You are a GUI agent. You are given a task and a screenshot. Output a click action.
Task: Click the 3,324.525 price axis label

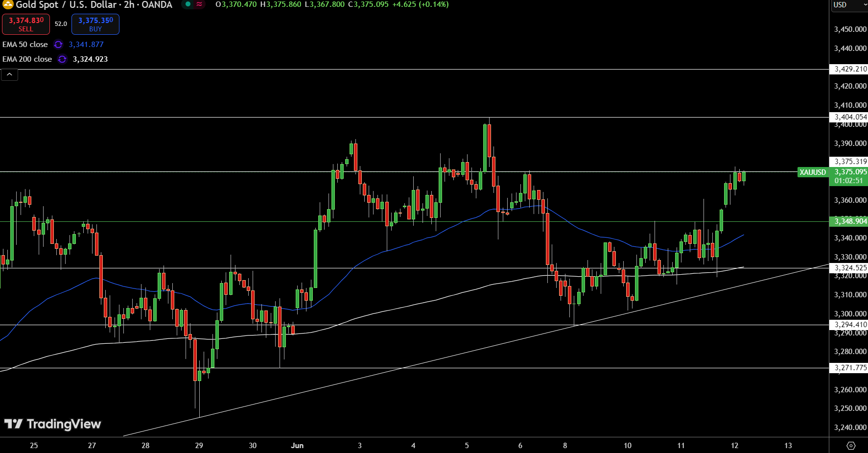click(849, 268)
